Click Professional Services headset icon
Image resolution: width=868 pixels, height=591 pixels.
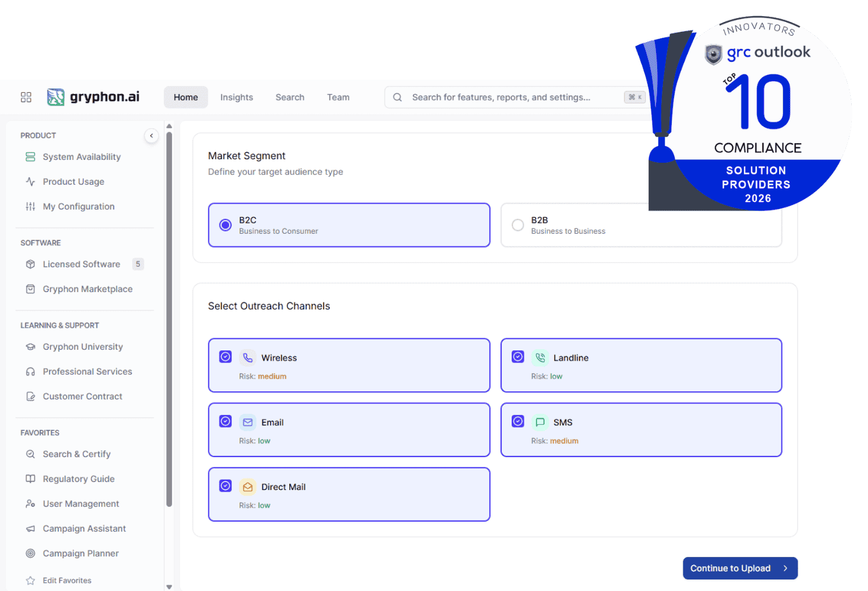click(x=31, y=372)
